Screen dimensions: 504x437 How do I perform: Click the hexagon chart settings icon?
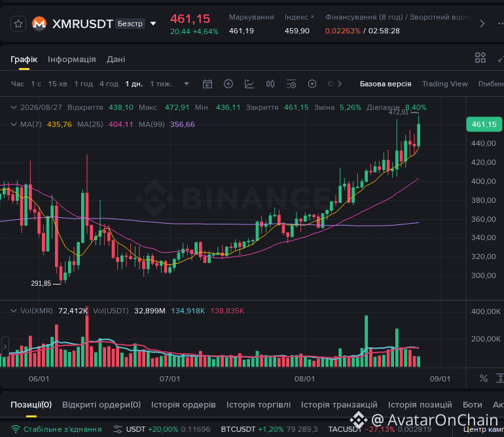click(x=312, y=84)
